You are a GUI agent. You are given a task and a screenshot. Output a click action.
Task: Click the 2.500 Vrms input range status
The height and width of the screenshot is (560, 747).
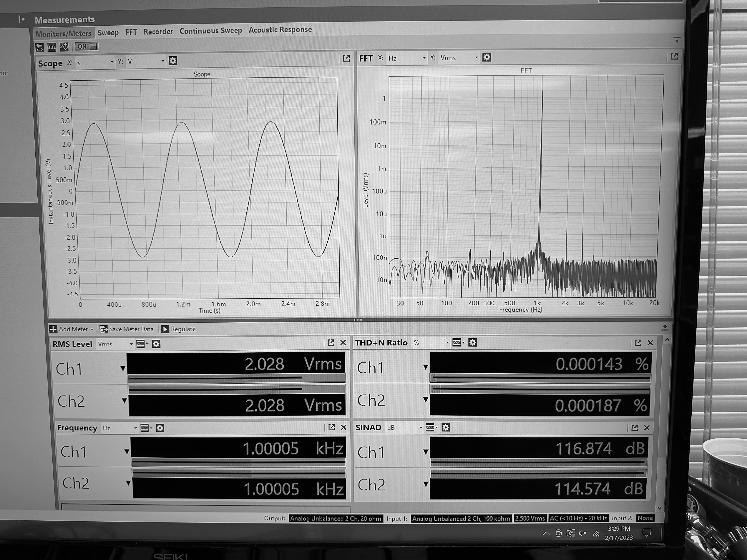(x=530, y=518)
